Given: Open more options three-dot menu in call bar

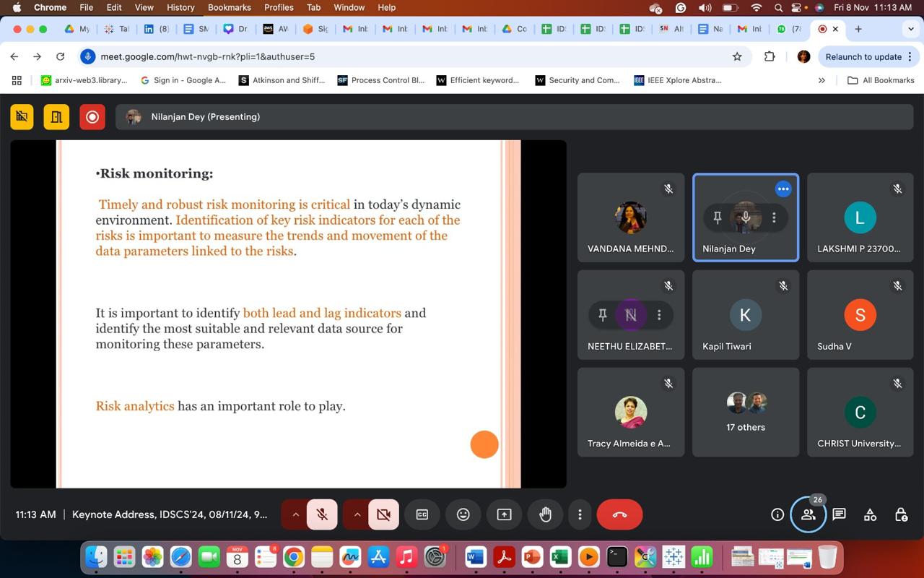Looking at the screenshot, I should [x=580, y=514].
